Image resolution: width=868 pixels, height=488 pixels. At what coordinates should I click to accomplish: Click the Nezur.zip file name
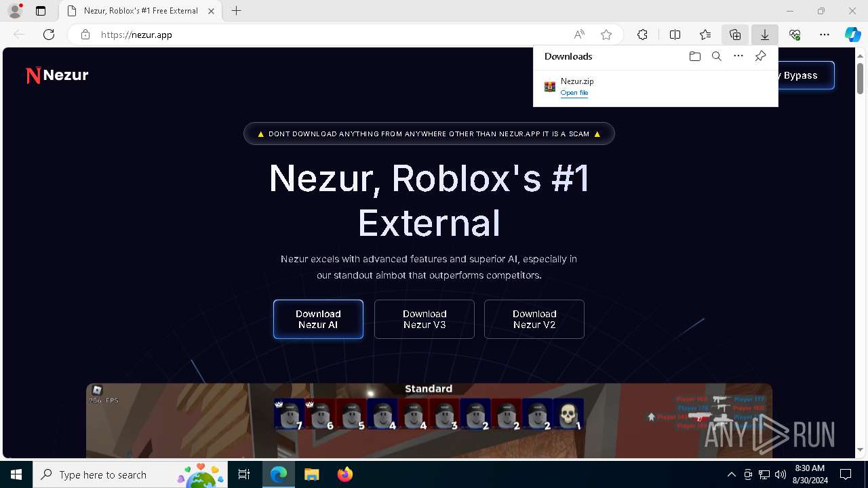(x=577, y=81)
